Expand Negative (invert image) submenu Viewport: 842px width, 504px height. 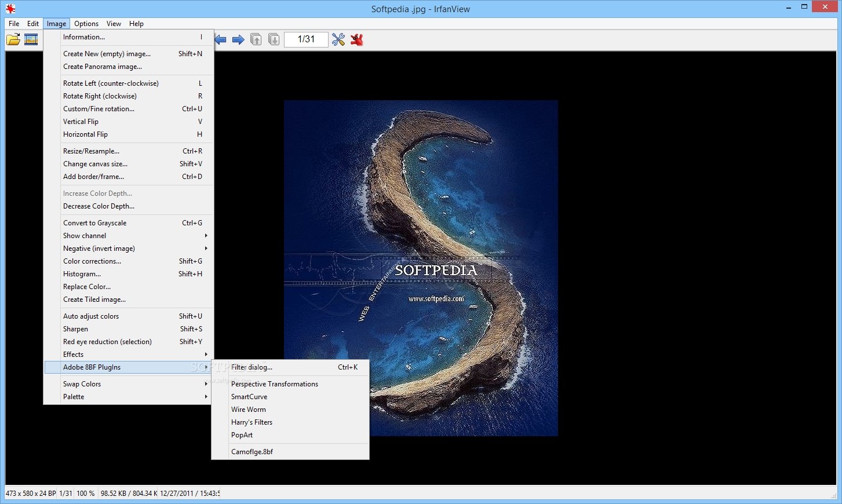click(x=129, y=249)
